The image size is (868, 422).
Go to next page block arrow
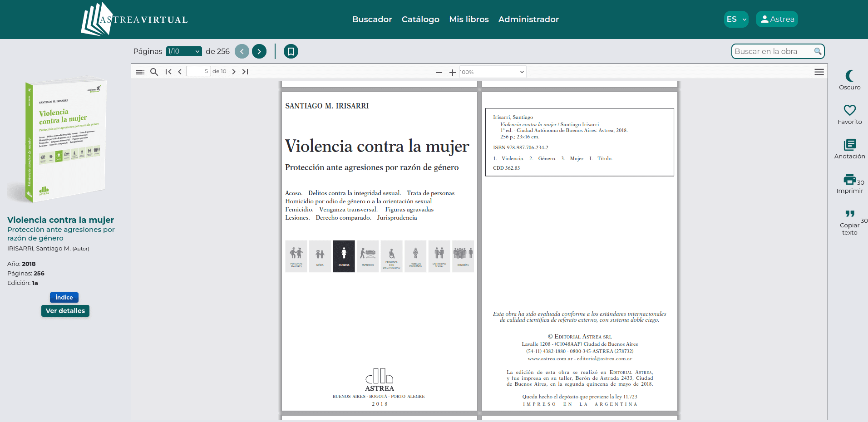[x=259, y=51]
